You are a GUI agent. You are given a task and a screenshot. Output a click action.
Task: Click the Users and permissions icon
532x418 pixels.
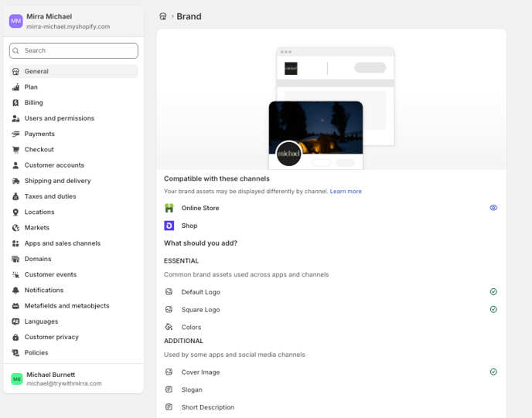coord(15,118)
